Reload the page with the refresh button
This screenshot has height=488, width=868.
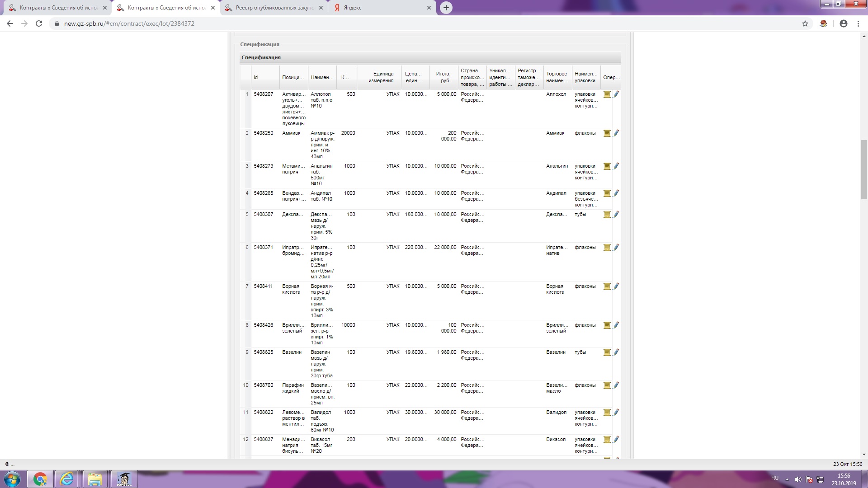click(x=39, y=23)
